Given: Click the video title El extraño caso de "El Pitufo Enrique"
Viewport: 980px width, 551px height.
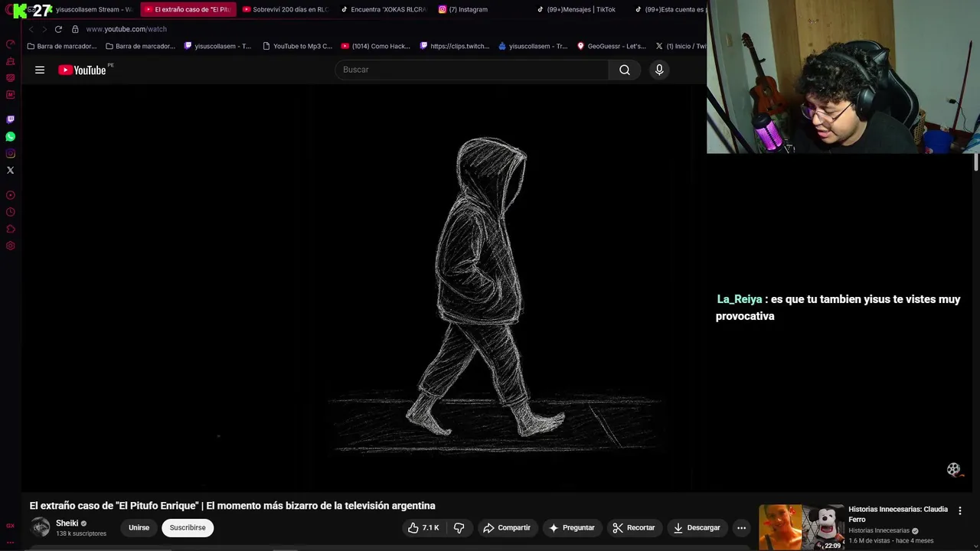Looking at the screenshot, I should [x=233, y=506].
